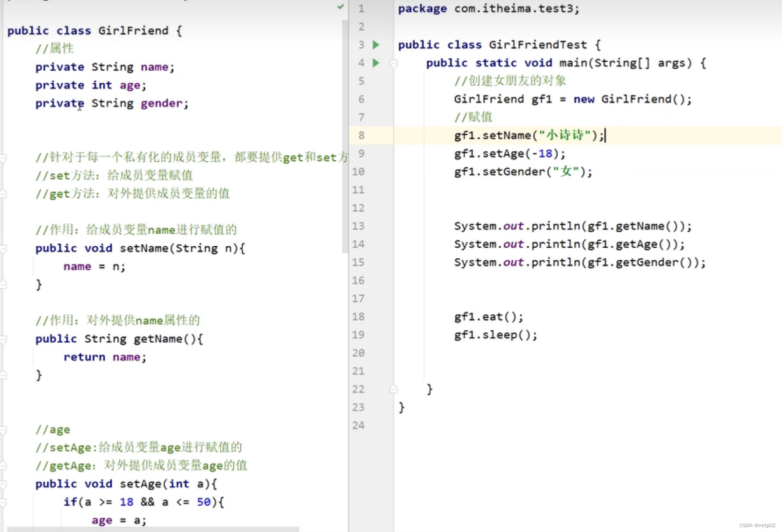Image resolution: width=782 pixels, height=532 pixels.
Task: Click the 'gf1.setGender("女");' line
Action: pos(523,172)
